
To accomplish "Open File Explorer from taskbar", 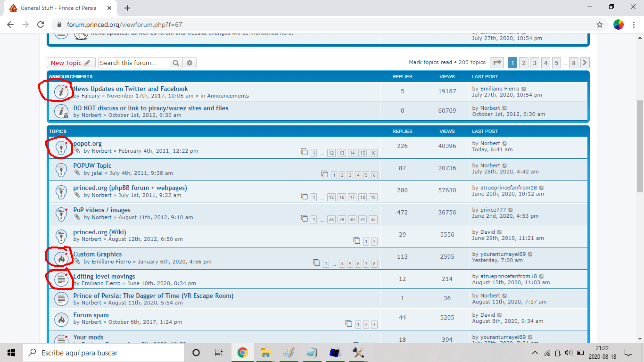I will pos(265,353).
